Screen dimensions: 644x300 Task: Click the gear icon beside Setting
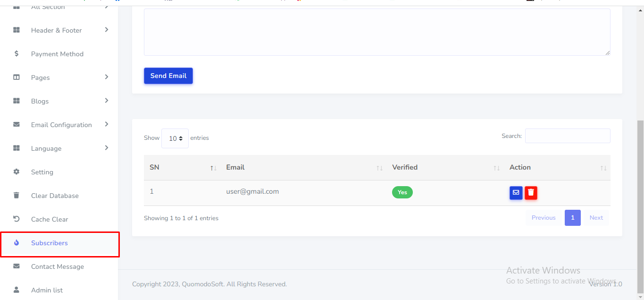coord(17,172)
